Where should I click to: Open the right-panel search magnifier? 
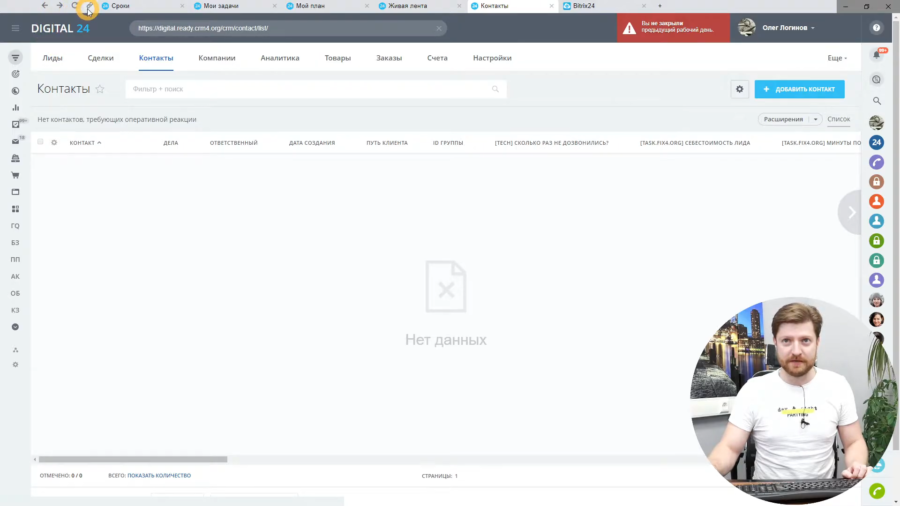point(876,101)
